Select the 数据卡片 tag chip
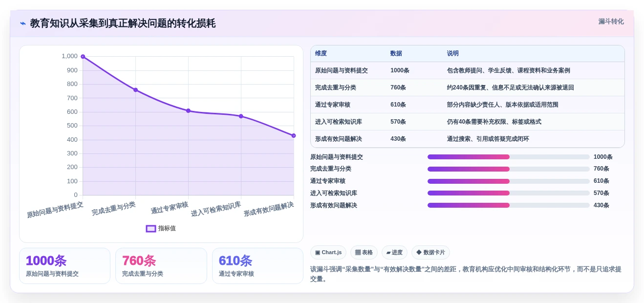 [x=430, y=252]
